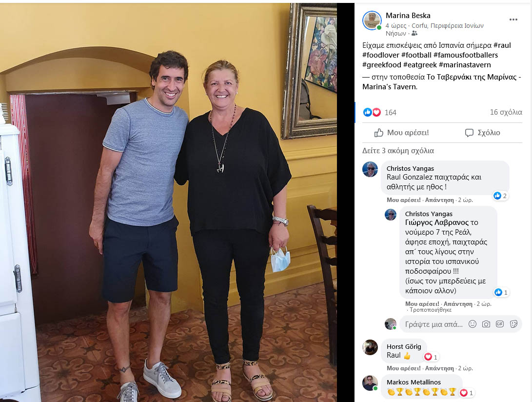Click the GIF icon in reply box
The height and width of the screenshot is (402, 532).
(500, 324)
